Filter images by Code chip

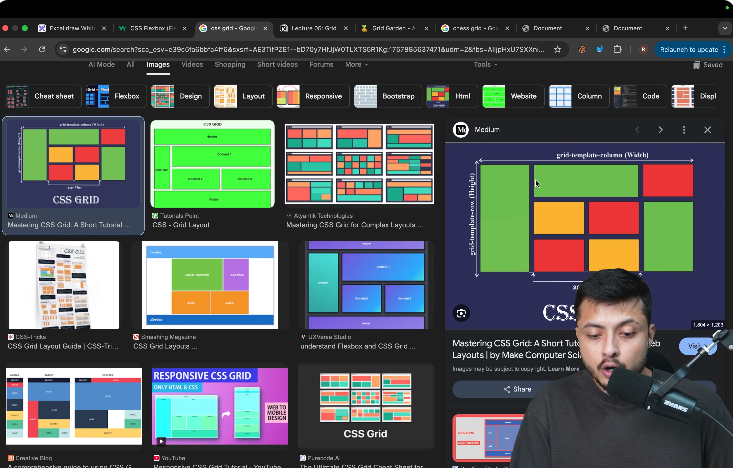(639, 96)
